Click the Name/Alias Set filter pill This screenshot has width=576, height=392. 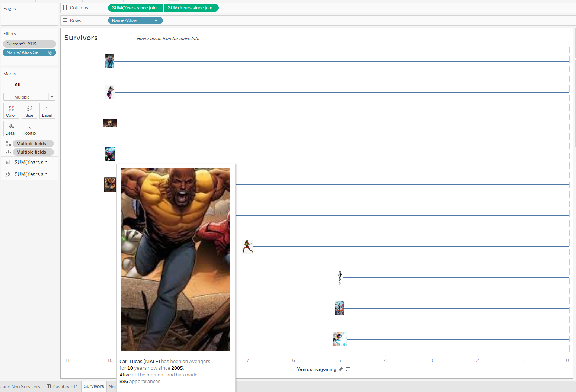29,52
